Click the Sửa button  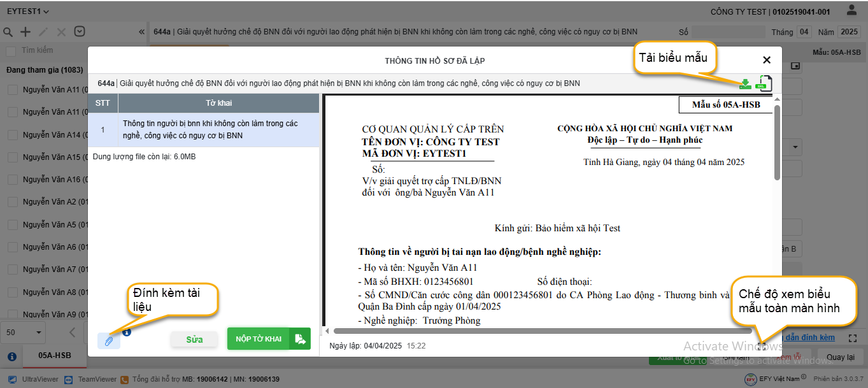click(194, 340)
